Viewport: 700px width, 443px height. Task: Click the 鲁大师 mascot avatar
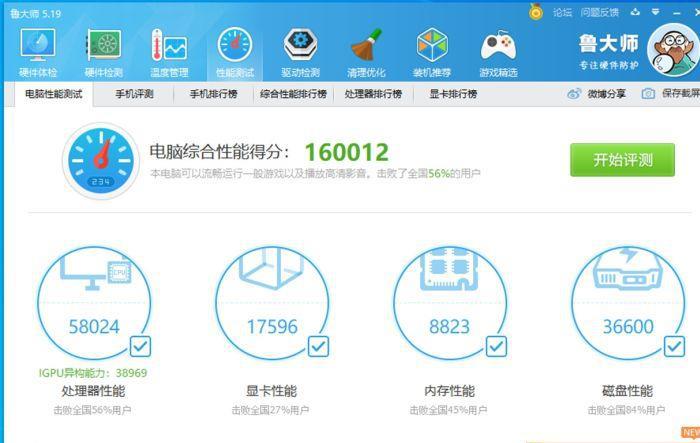pyautogui.click(x=673, y=50)
